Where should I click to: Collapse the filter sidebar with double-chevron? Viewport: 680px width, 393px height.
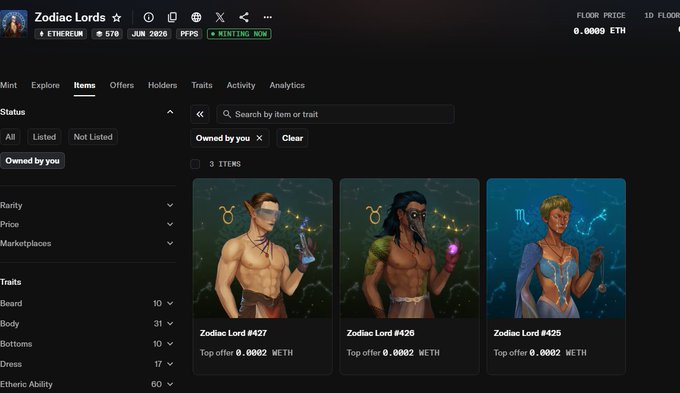[x=200, y=114]
